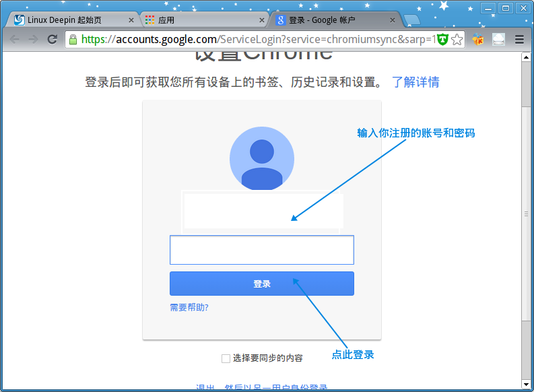The image size is (534, 392).
Task: Click the orange gift box extension icon
Action: tap(478, 40)
